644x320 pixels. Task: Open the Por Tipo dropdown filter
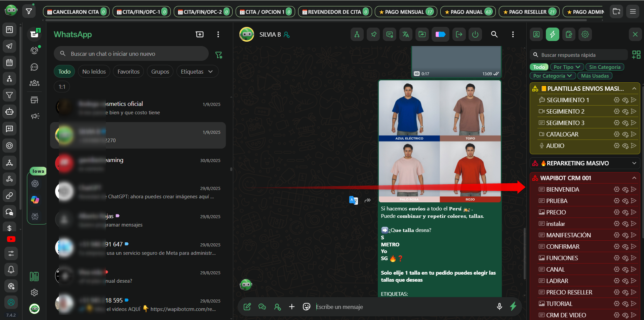[567, 67]
